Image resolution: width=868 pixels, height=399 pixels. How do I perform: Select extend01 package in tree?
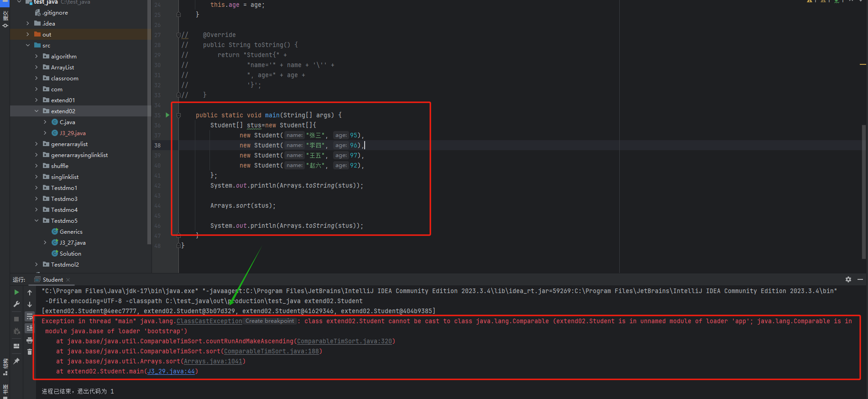63,100
